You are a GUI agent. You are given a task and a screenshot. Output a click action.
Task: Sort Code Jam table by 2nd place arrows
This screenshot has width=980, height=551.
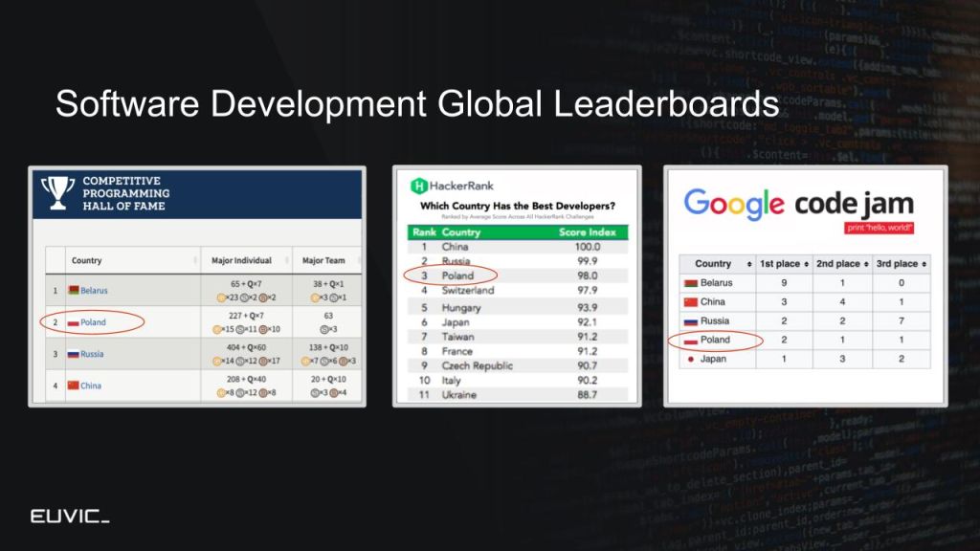[866, 264]
